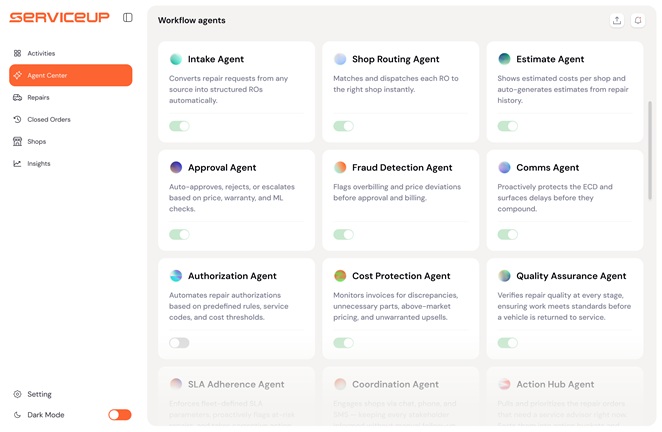Click the Fraud Detection Agent title
Viewport: 662px width, 432px height.
tap(402, 168)
